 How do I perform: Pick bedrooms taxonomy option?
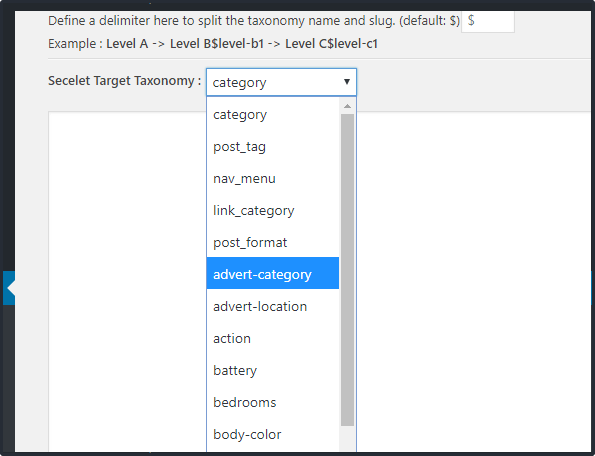click(x=273, y=402)
